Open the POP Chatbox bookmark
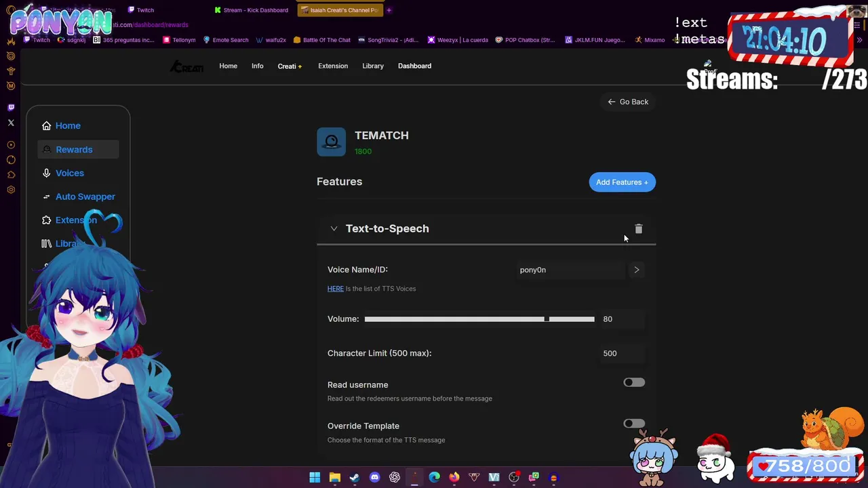The image size is (868, 488). [x=526, y=40]
